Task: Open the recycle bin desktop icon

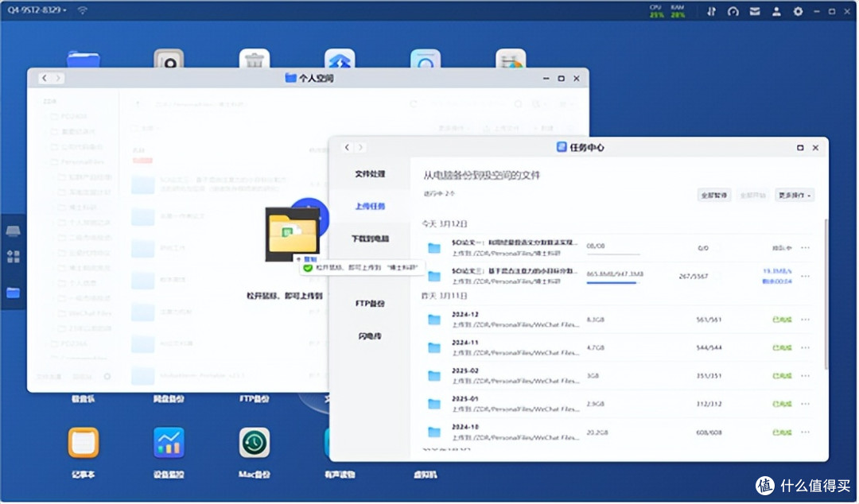Action: tap(255, 59)
